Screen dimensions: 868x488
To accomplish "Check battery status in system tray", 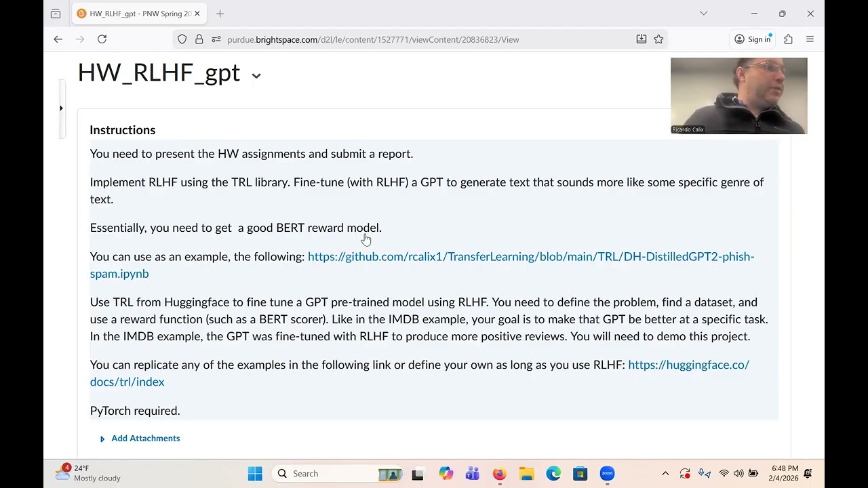I will [753, 474].
